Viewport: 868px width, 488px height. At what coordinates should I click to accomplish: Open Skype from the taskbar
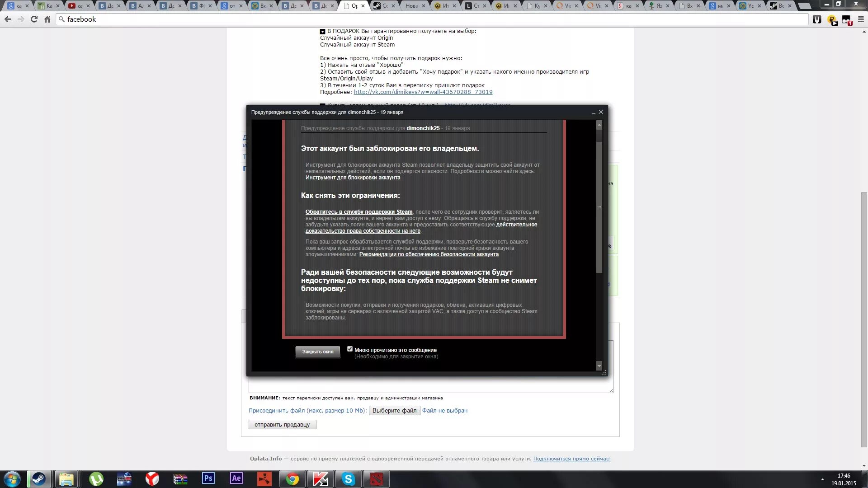click(349, 479)
